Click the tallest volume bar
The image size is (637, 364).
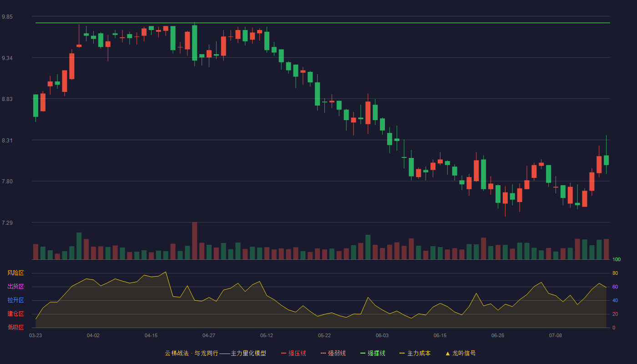tap(194, 241)
